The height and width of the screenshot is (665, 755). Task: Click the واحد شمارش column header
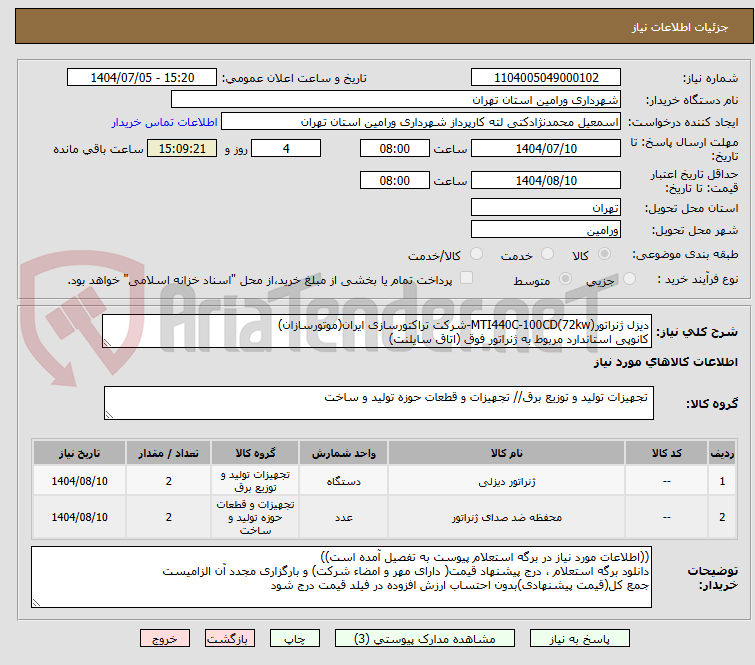click(343, 453)
